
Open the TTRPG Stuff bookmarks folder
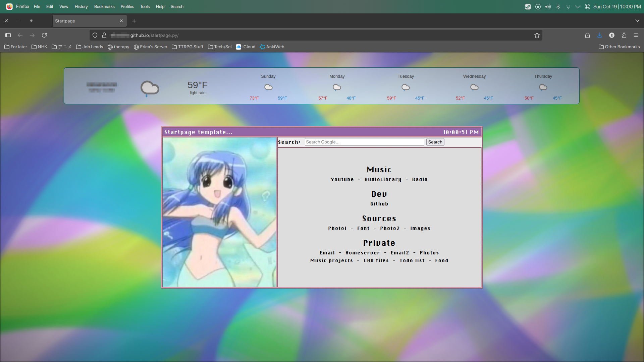tap(187, 47)
